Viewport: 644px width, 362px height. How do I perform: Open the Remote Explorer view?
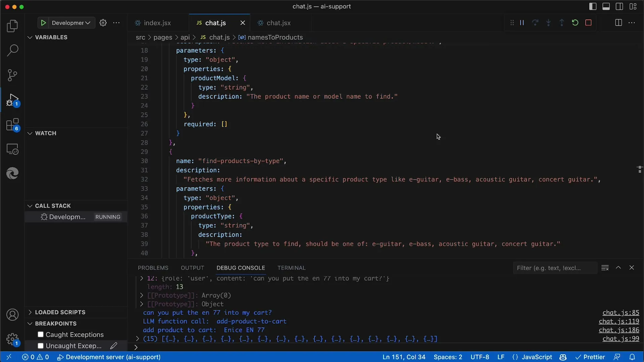(12, 149)
